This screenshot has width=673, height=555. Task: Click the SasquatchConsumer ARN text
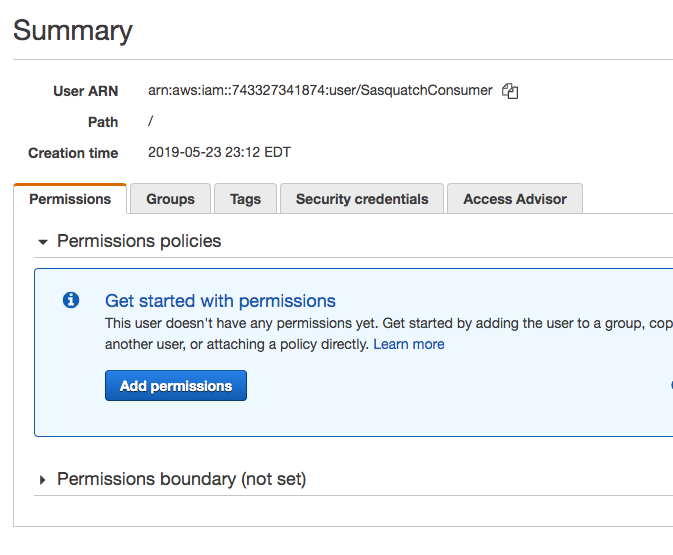pos(320,91)
